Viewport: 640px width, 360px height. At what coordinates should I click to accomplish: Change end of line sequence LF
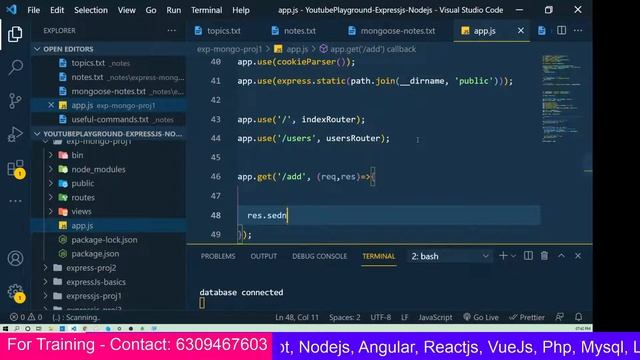click(x=404, y=317)
